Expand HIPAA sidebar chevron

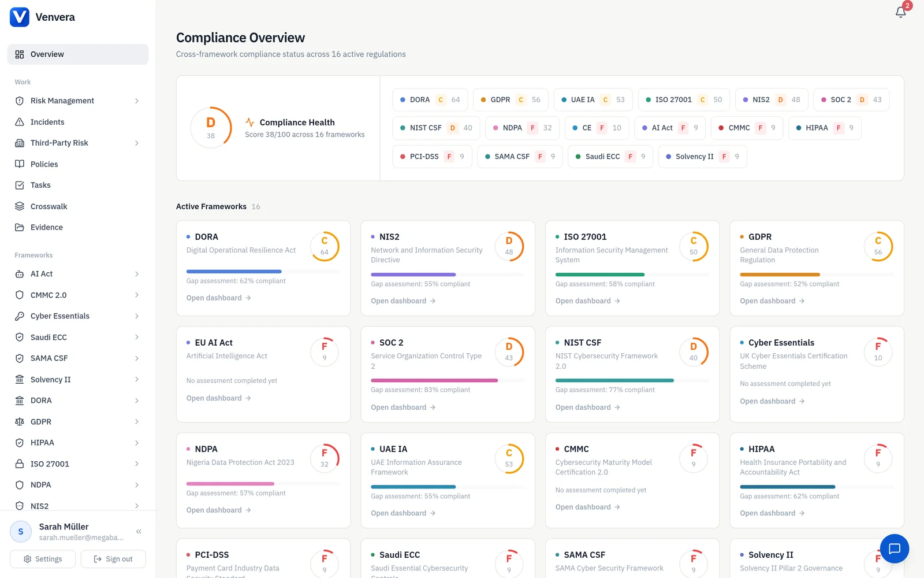pyautogui.click(x=137, y=443)
